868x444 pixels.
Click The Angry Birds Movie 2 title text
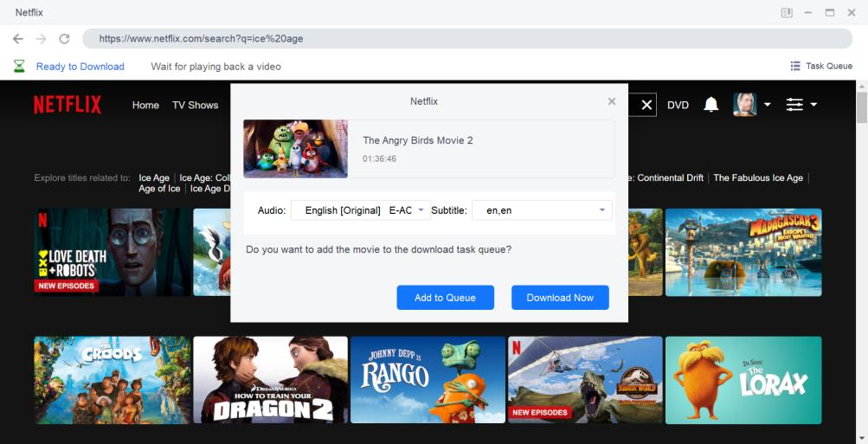[x=418, y=140]
